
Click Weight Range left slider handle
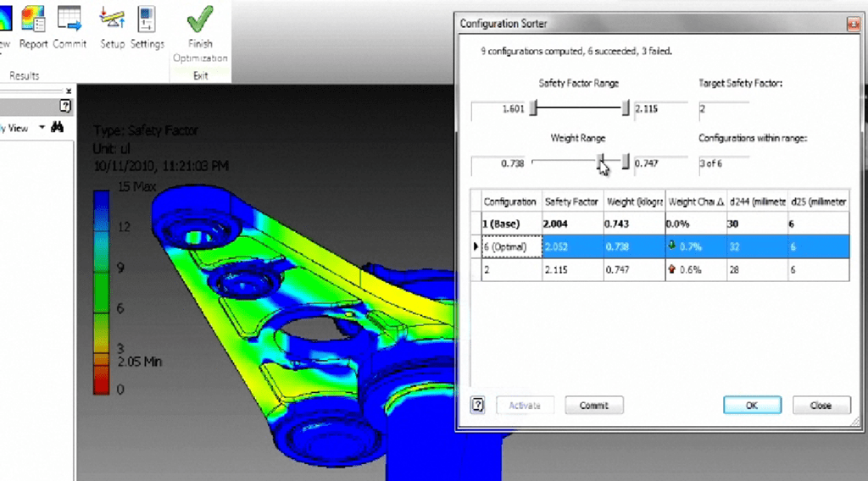(601, 162)
